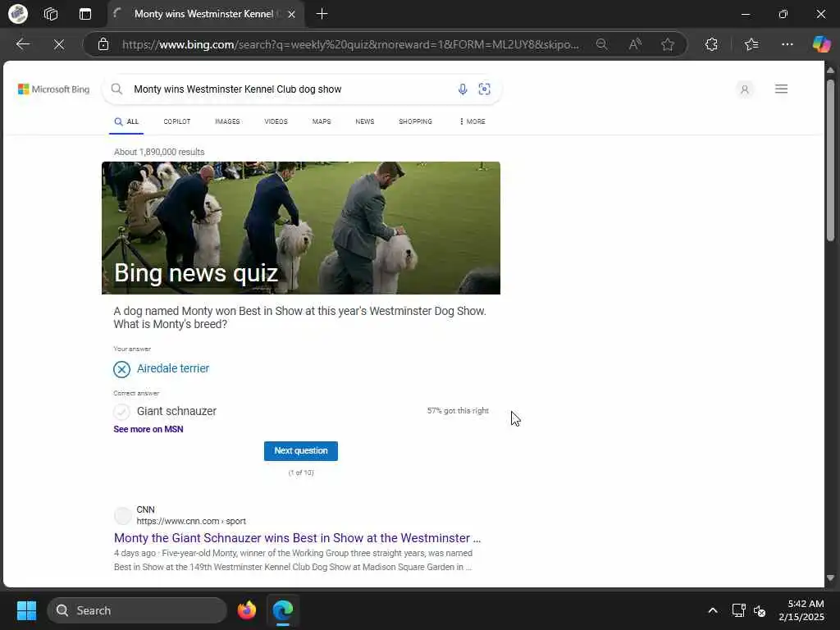Show hidden system tray icons
The width and height of the screenshot is (840, 630).
pyautogui.click(x=713, y=610)
